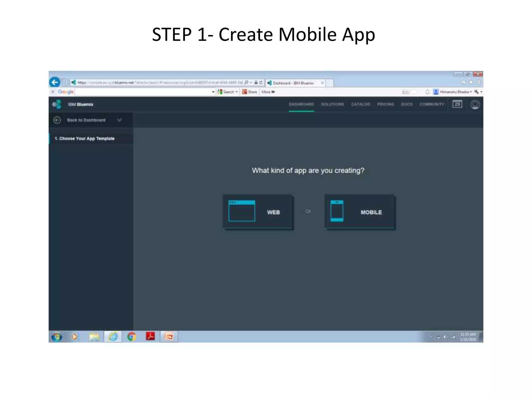Select Choose Your App Template step
The height and width of the screenshot is (399, 532).
pyautogui.click(x=84, y=138)
